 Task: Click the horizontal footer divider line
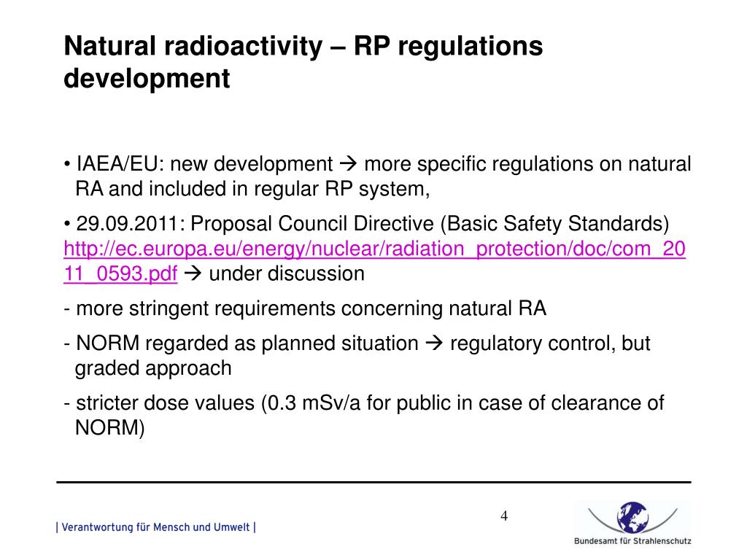pyautogui.click(x=374, y=483)
